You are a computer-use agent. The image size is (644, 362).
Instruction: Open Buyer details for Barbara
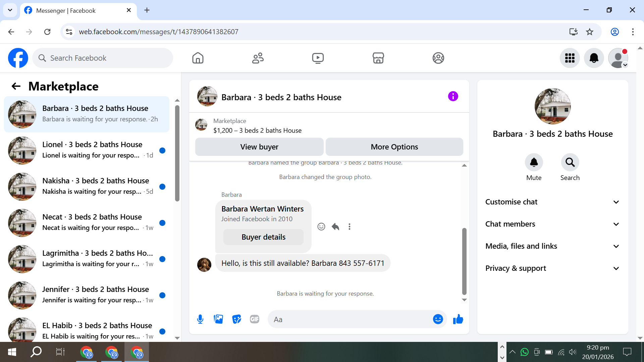[263, 237]
